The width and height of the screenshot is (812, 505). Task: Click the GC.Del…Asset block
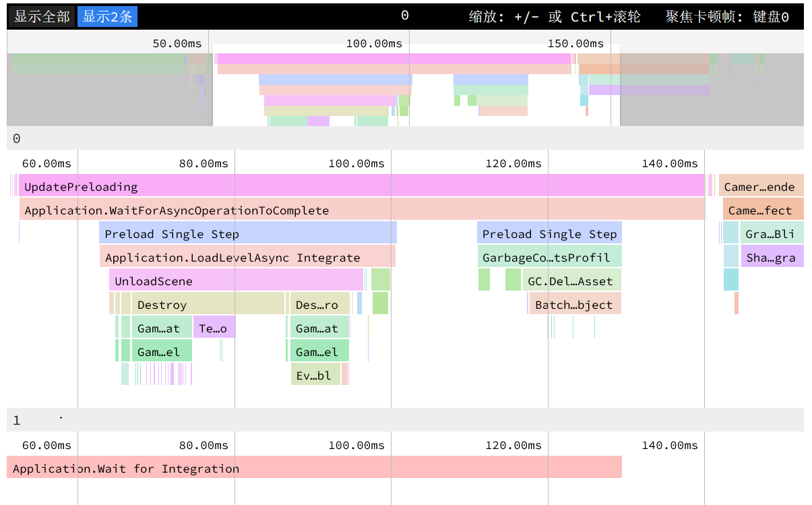tap(571, 281)
